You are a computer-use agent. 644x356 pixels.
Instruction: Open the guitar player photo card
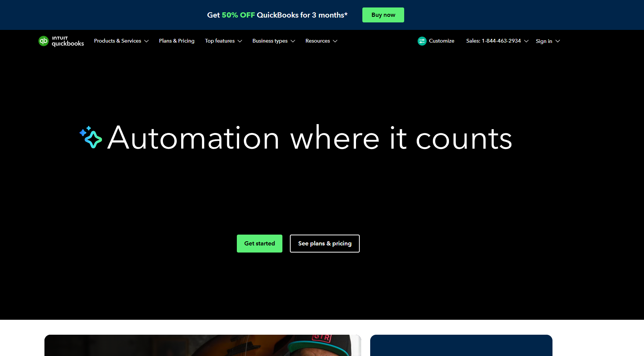coord(203,345)
